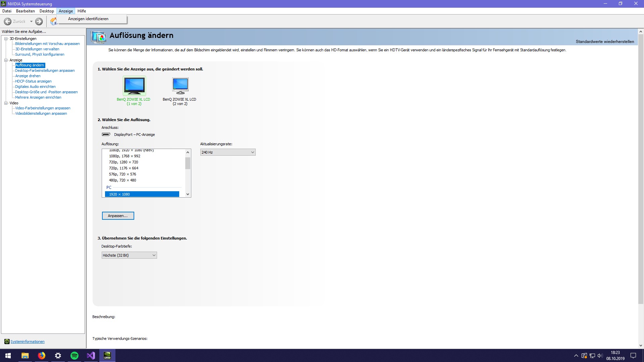Click the volume speaker tray icon
The image size is (644, 362).
pyautogui.click(x=600, y=356)
